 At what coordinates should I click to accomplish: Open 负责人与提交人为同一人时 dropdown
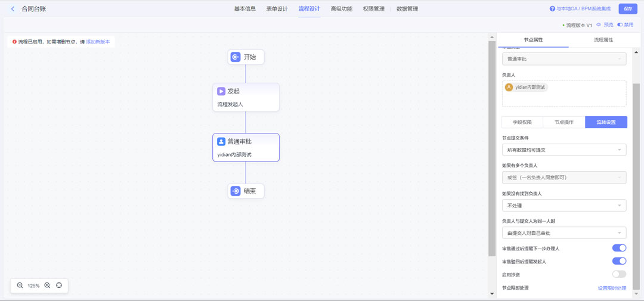click(563, 233)
